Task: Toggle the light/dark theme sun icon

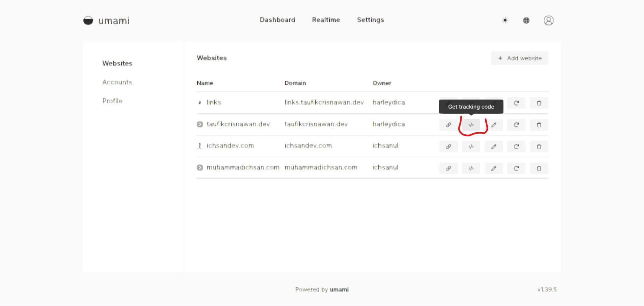Action: 504,20
